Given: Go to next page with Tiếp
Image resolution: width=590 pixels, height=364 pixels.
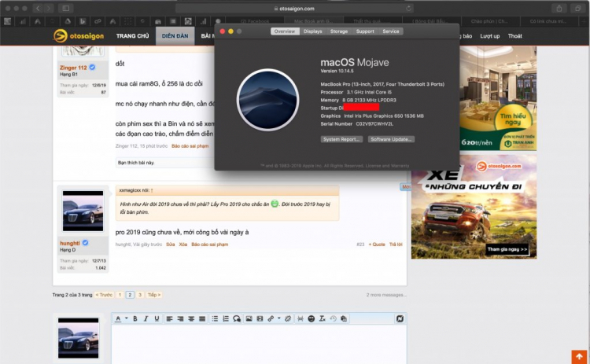Looking at the screenshot, I should (x=154, y=295).
